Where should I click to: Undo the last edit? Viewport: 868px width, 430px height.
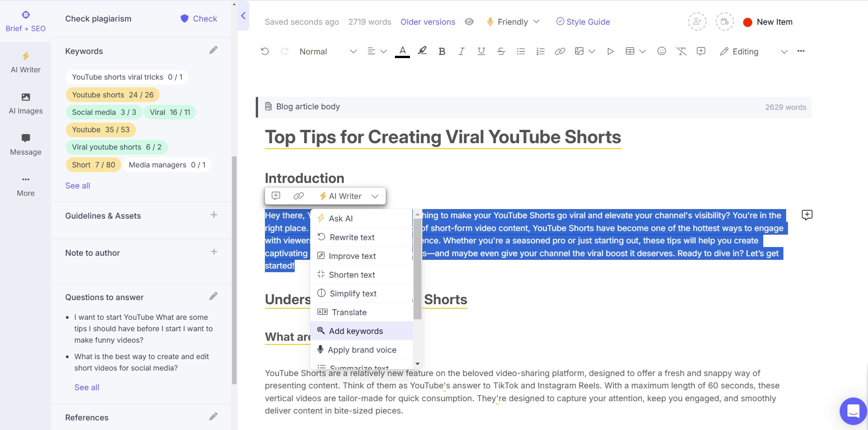pos(265,51)
